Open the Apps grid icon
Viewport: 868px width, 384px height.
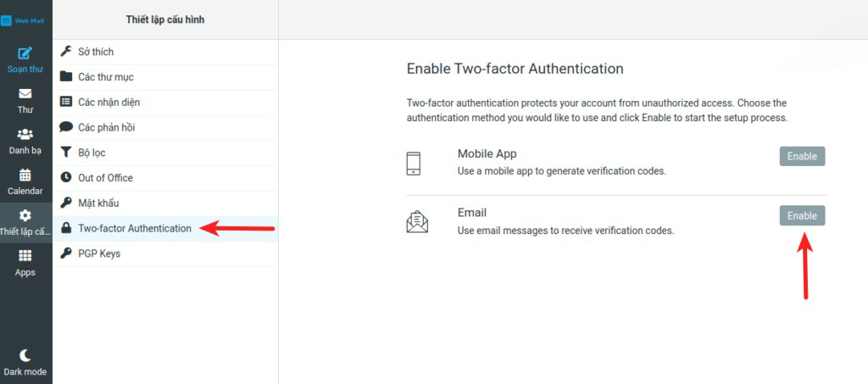[x=25, y=256]
